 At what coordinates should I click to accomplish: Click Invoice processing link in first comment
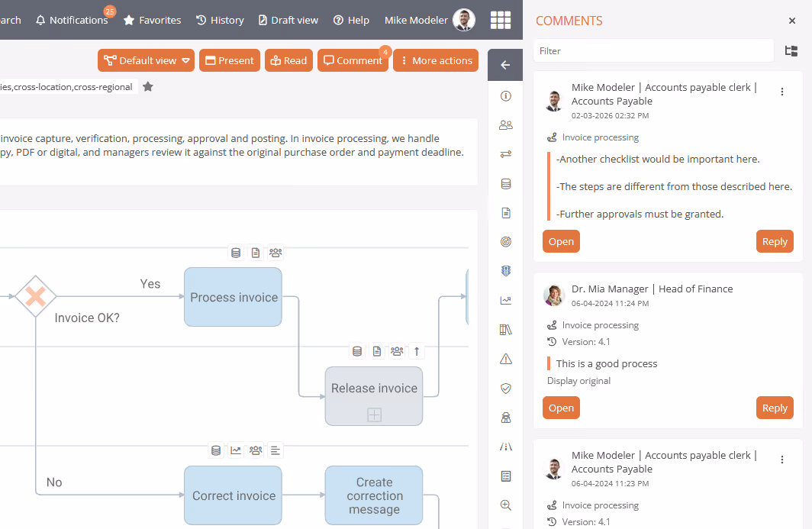point(600,137)
